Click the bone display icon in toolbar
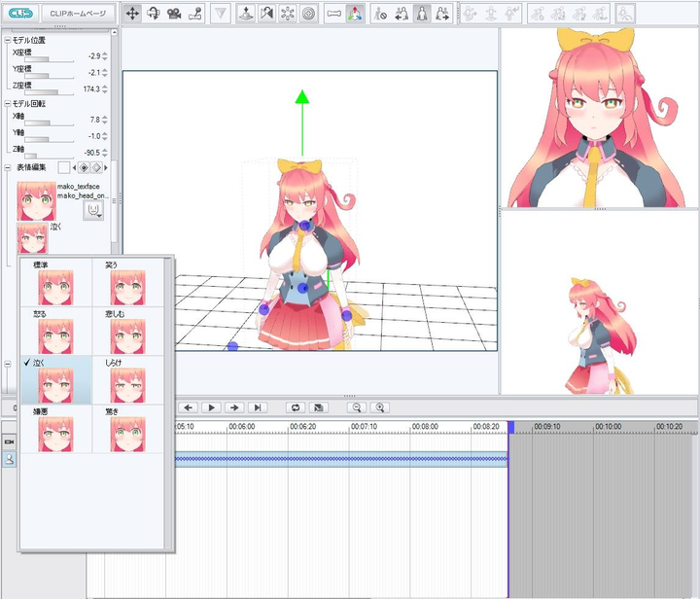 click(x=334, y=14)
